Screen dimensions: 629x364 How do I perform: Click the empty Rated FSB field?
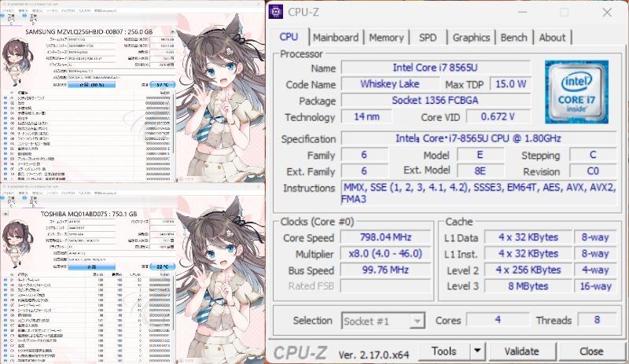click(x=385, y=286)
